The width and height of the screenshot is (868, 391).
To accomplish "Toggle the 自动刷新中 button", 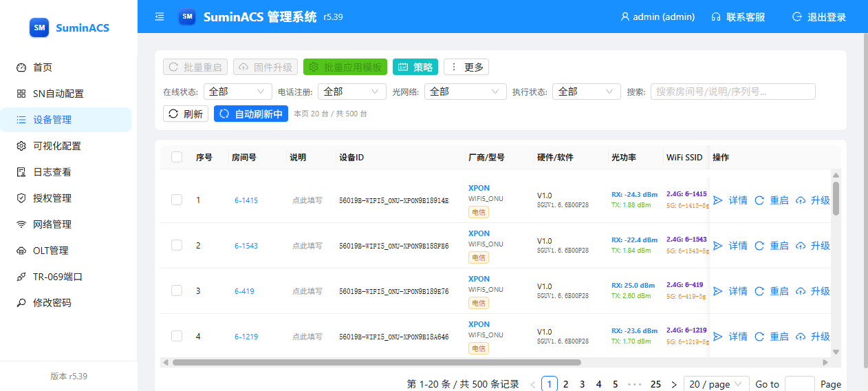I will 251,114.
